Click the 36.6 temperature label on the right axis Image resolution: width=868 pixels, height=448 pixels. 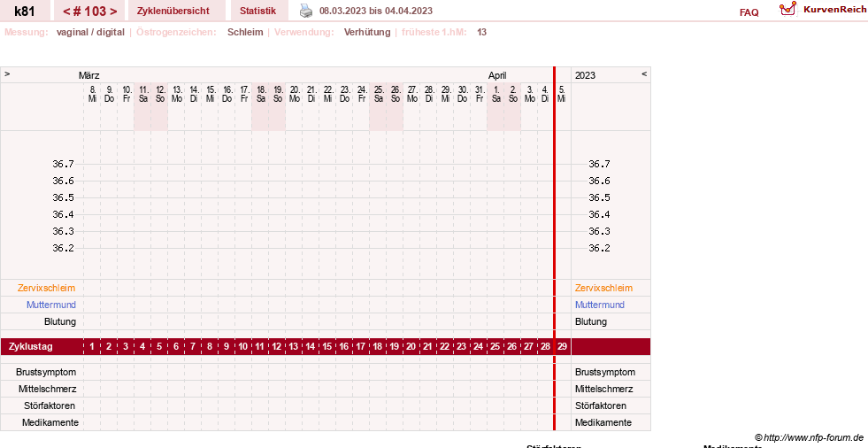click(599, 181)
